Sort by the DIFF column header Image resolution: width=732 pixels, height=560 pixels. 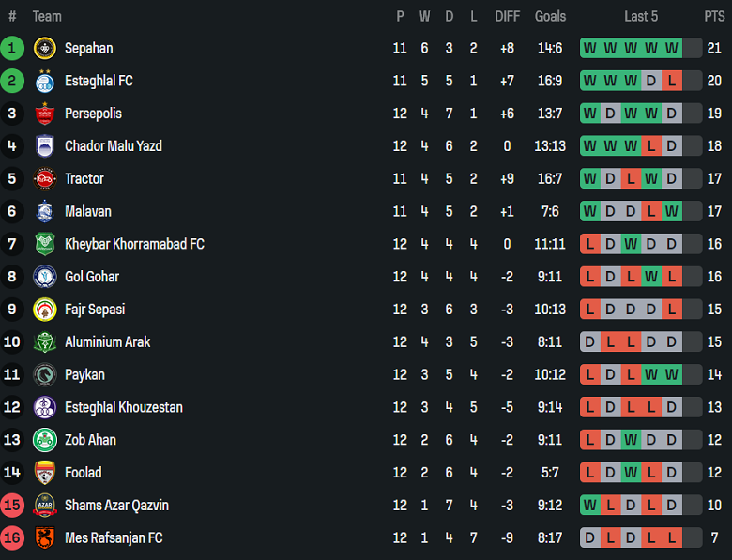pos(507,16)
